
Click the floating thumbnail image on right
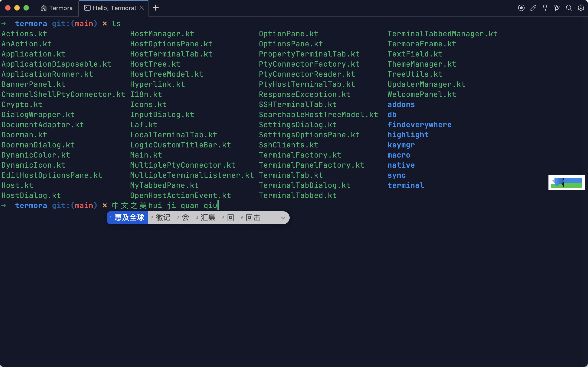pos(567,183)
